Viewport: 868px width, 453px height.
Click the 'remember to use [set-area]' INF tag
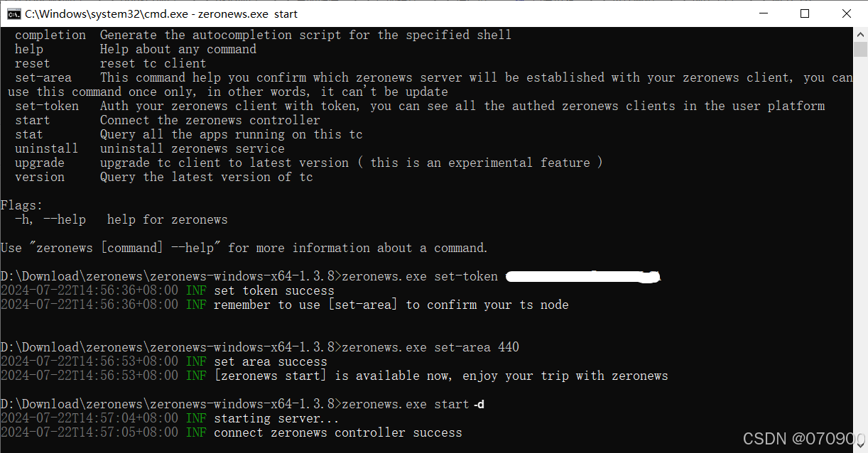pyautogui.click(x=195, y=305)
